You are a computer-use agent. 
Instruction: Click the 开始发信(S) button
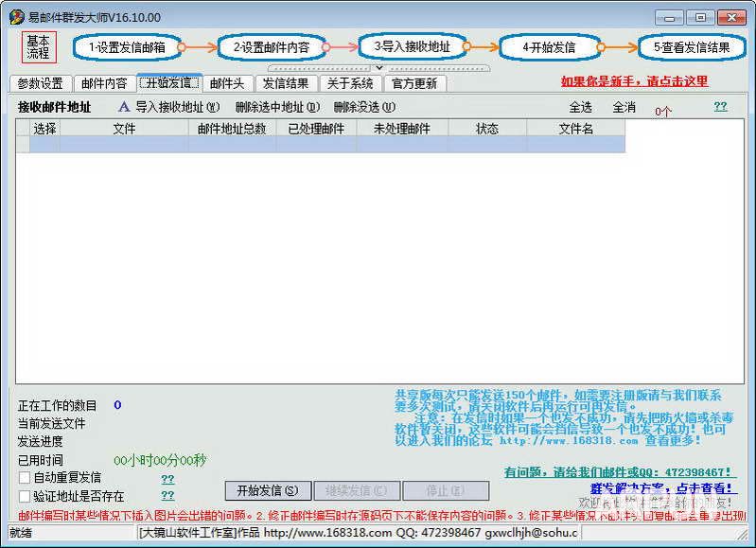click(x=268, y=490)
